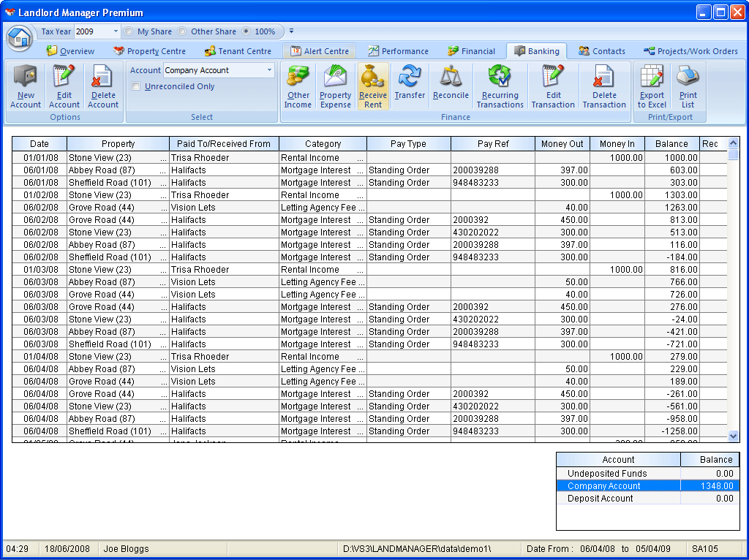Select the Other Share radio button
This screenshot has width=749, height=560.
coord(181,31)
